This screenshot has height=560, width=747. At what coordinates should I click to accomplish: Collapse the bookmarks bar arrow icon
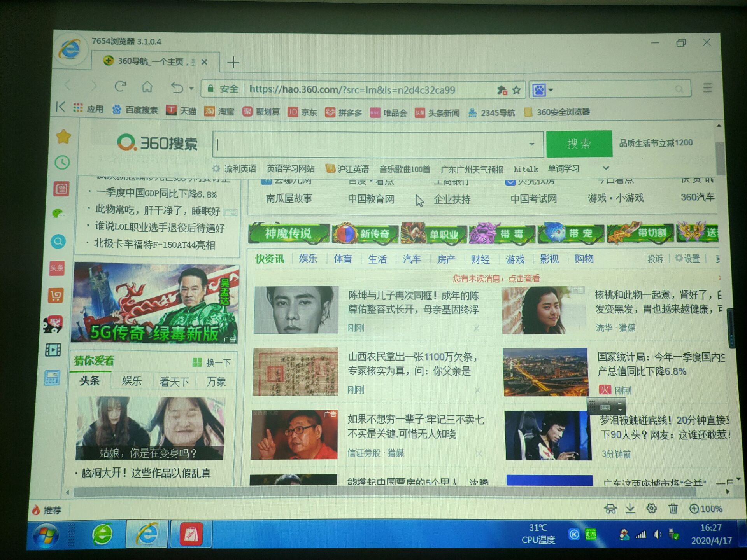(60, 107)
